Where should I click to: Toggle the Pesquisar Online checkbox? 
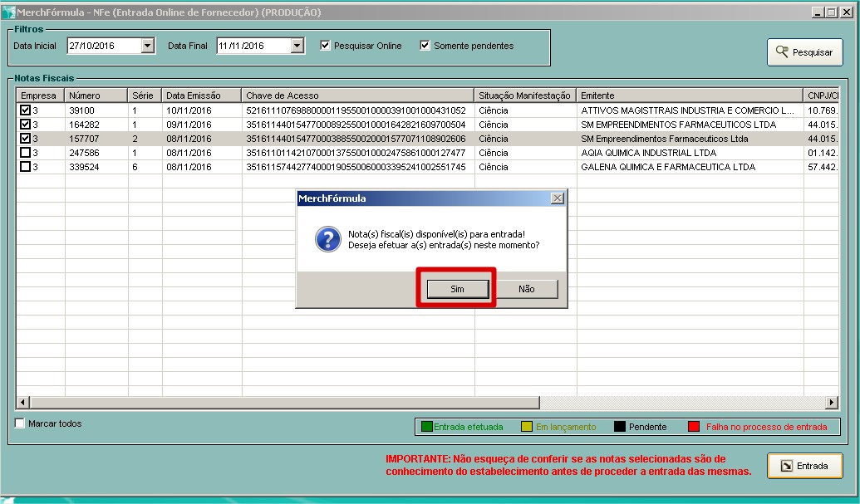pos(326,46)
